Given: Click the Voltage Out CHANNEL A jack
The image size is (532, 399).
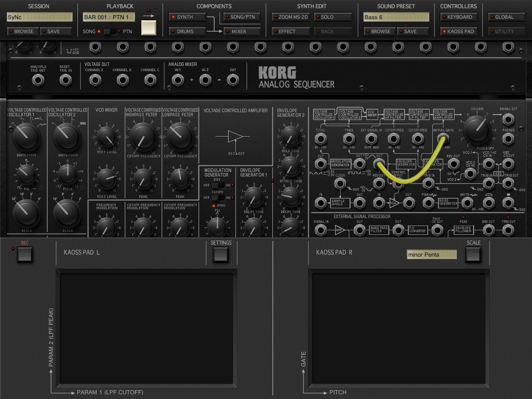Looking at the screenshot, I should click(x=95, y=81).
